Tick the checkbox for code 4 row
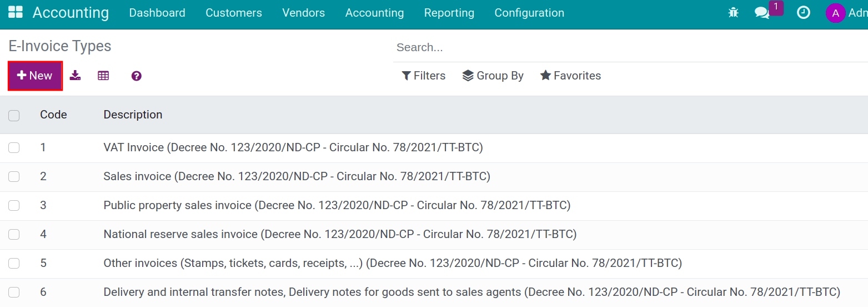 point(14,234)
